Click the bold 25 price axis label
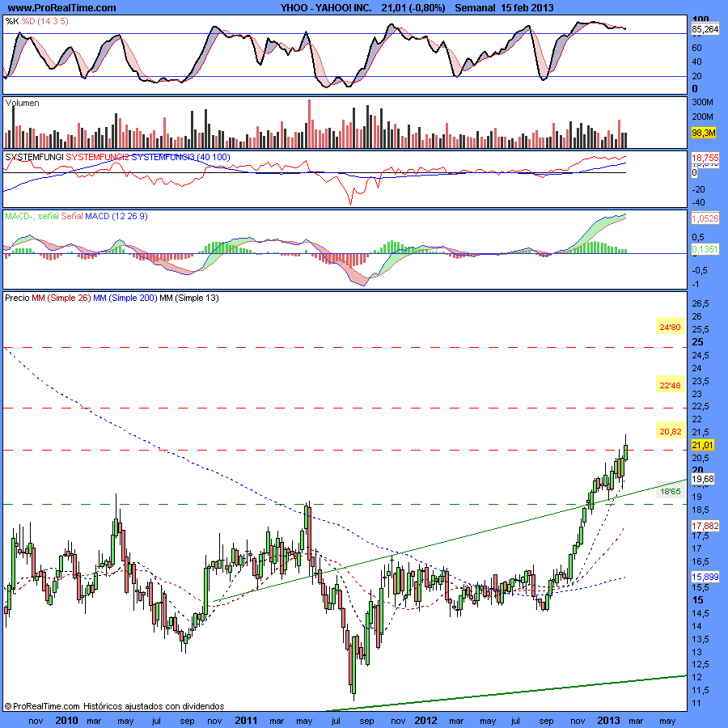Viewport: 728px width, 728px height. coord(698,342)
